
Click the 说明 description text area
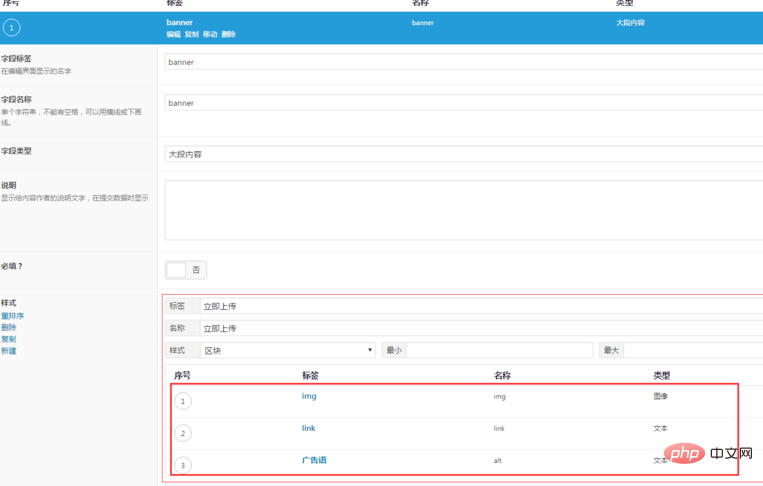tap(460, 210)
